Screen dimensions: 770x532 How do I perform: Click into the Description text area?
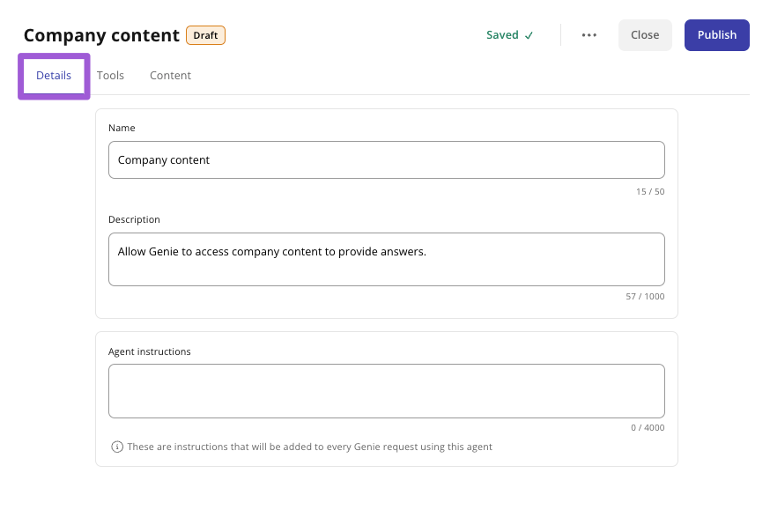point(387,259)
